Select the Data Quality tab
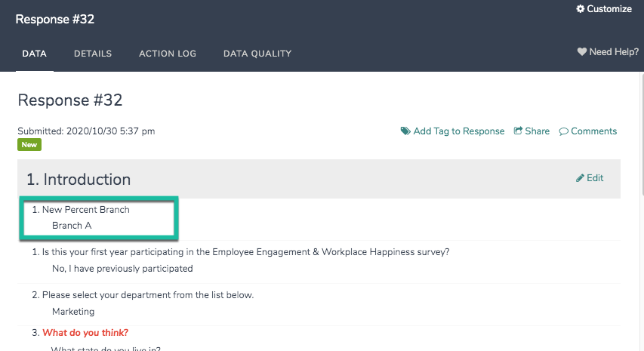The image size is (644, 351). (257, 54)
